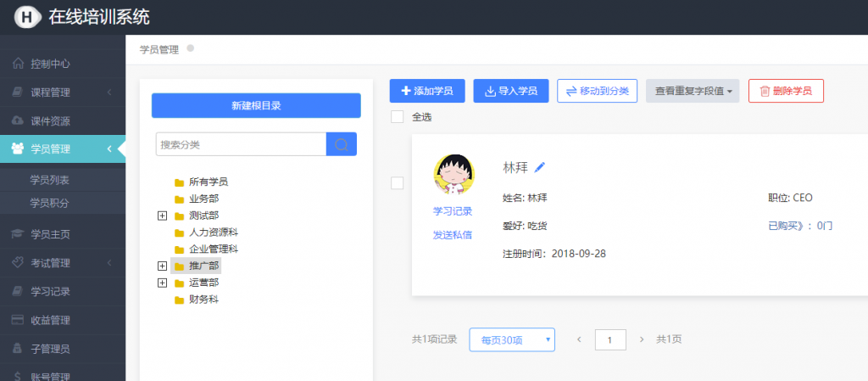This screenshot has height=381, width=868.
Task: Open 学员积分 submenu item
Action: 49,204
